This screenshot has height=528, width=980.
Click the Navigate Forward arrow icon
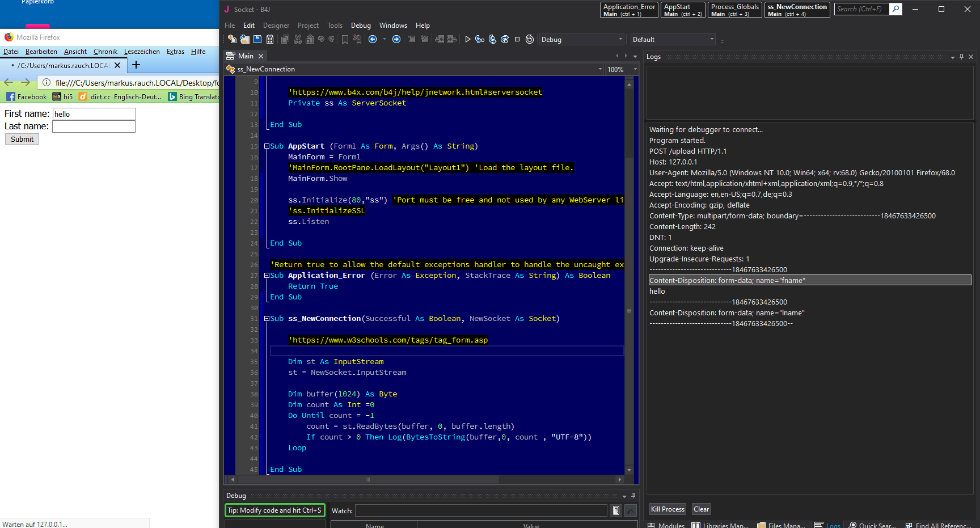point(396,39)
